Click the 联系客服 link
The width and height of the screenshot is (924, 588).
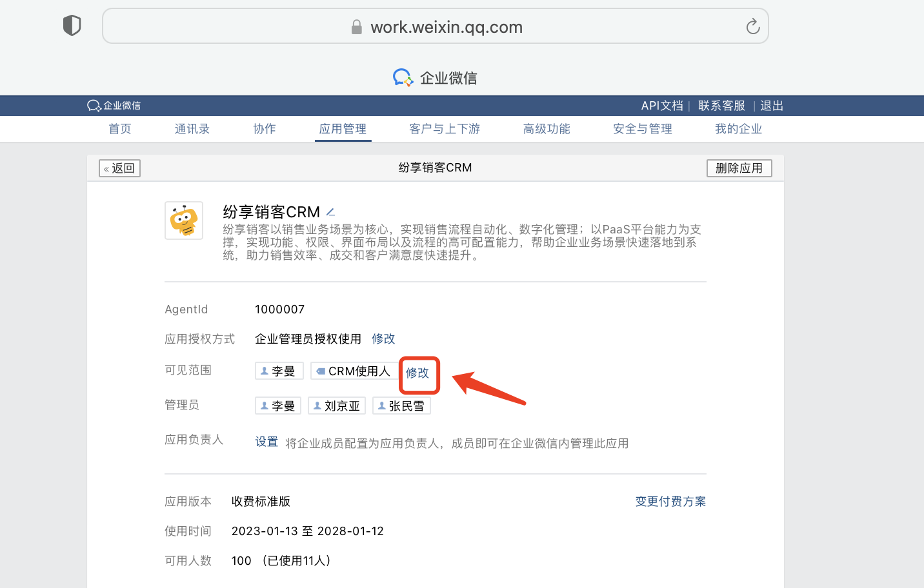point(721,106)
